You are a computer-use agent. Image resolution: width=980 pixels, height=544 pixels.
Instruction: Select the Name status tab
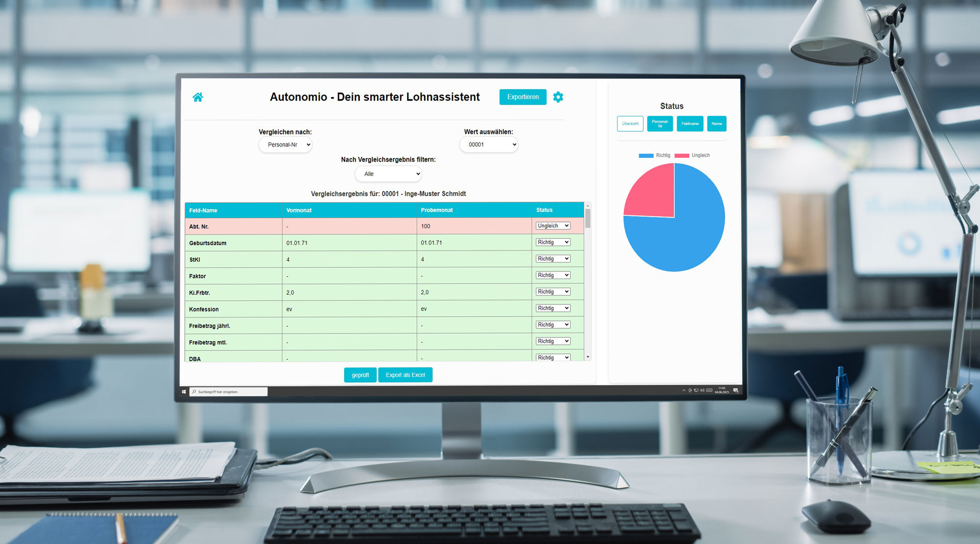point(716,124)
